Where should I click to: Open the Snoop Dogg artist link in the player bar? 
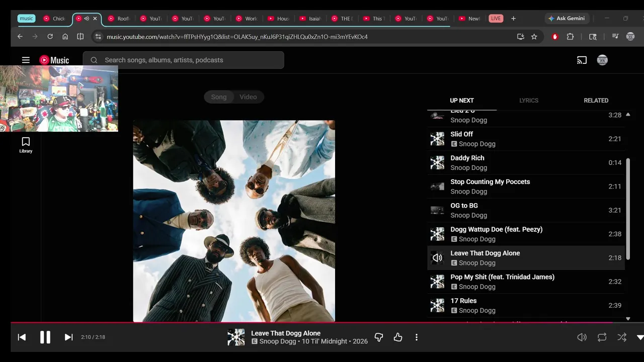coord(278,341)
